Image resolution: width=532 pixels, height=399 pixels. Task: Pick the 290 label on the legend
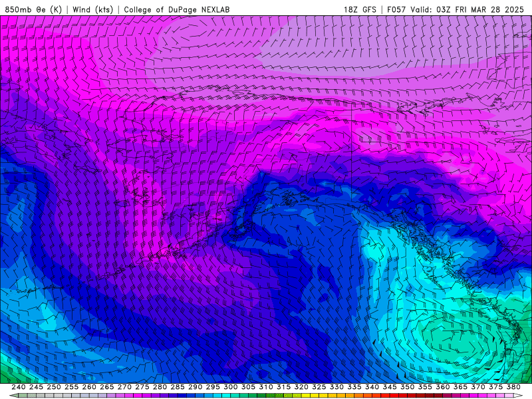pos(195,387)
